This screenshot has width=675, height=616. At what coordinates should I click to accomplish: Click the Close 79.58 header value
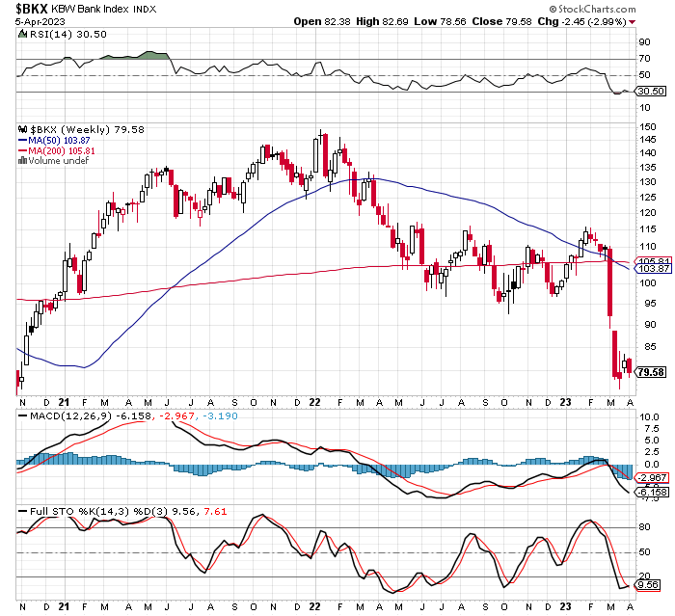pyautogui.click(x=501, y=21)
